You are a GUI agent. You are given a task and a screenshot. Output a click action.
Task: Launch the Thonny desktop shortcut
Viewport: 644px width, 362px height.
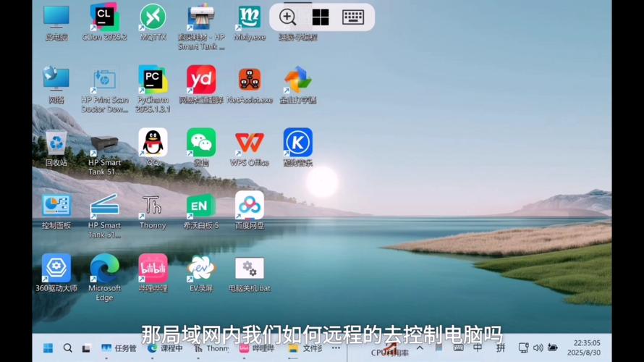tap(153, 206)
